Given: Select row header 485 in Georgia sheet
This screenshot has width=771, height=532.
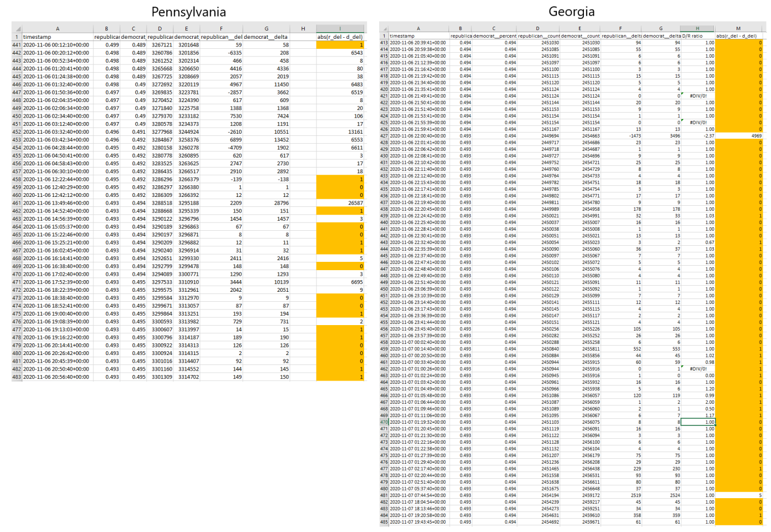Looking at the screenshot, I should click(x=384, y=522).
